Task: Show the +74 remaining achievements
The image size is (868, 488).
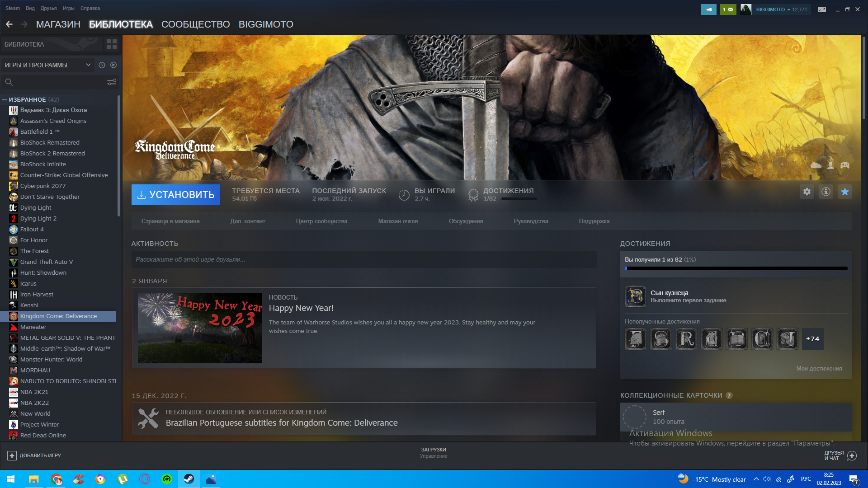Action: pyautogui.click(x=813, y=339)
